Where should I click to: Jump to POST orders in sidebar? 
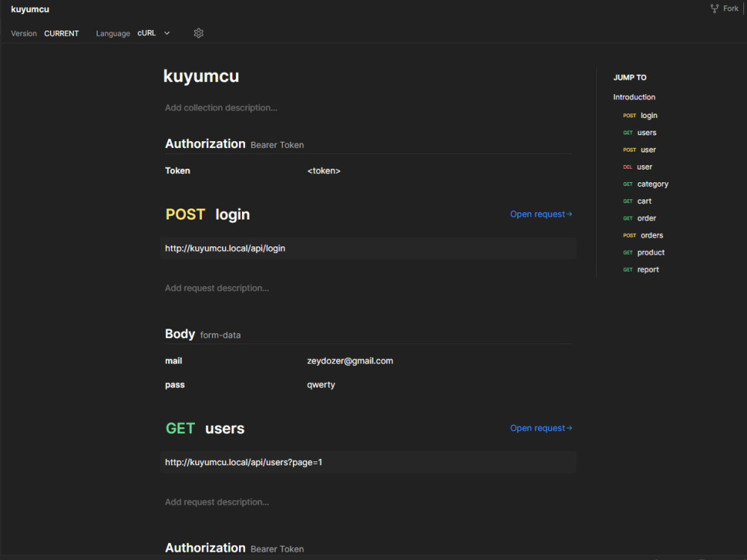pyautogui.click(x=642, y=236)
